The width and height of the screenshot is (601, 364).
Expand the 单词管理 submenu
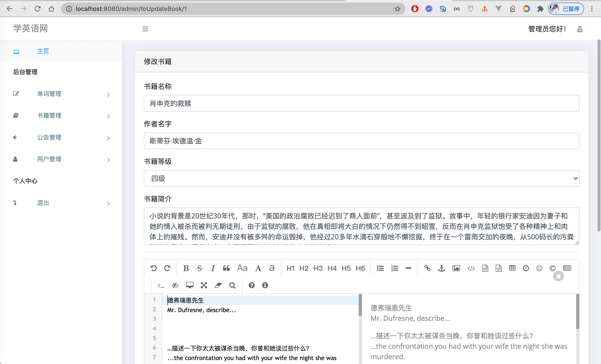[x=49, y=94]
